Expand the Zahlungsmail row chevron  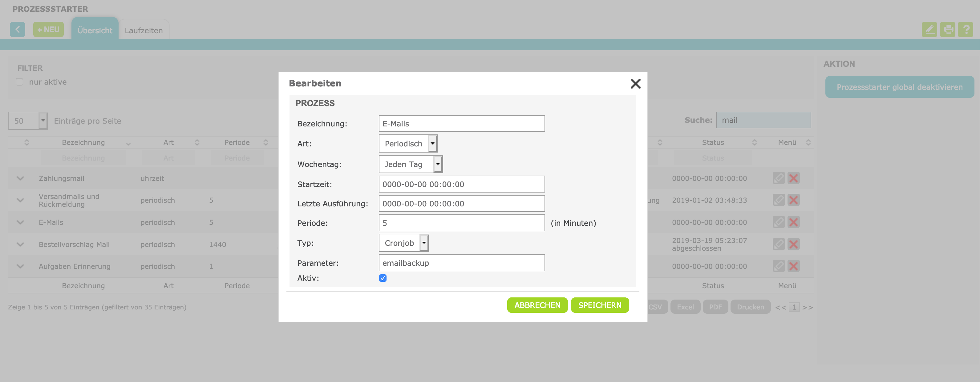[x=21, y=178]
